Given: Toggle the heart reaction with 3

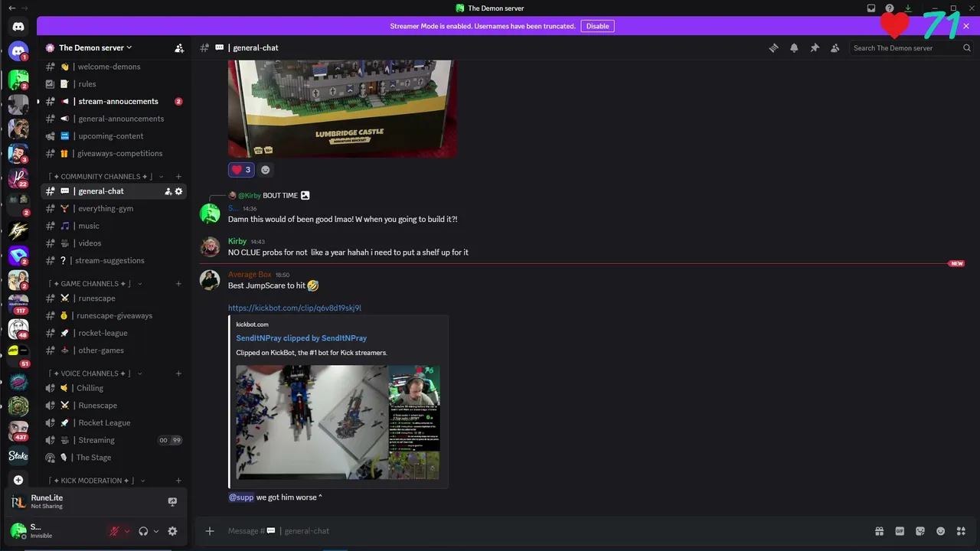Looking at the screenshot, I should 241,170.
